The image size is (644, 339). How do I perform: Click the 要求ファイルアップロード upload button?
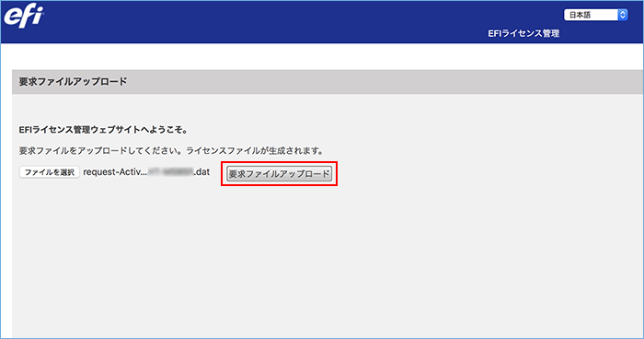tap(280, 173)
